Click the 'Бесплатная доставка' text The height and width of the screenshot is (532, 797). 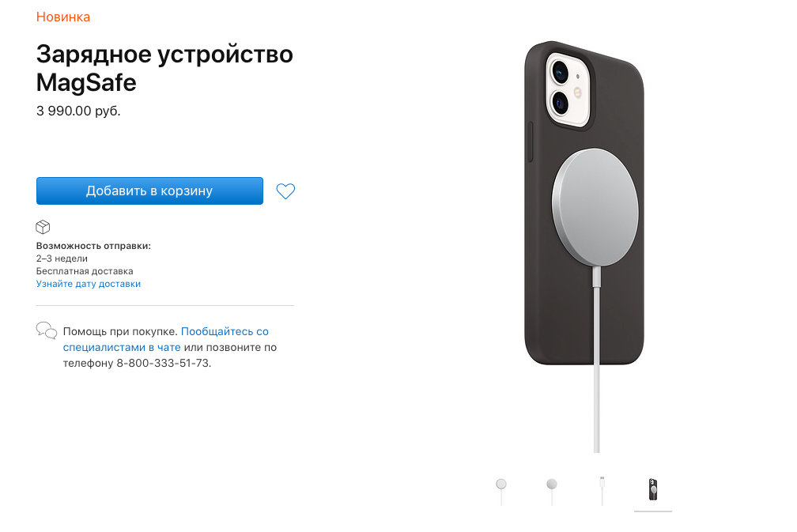tap(85, 271)
